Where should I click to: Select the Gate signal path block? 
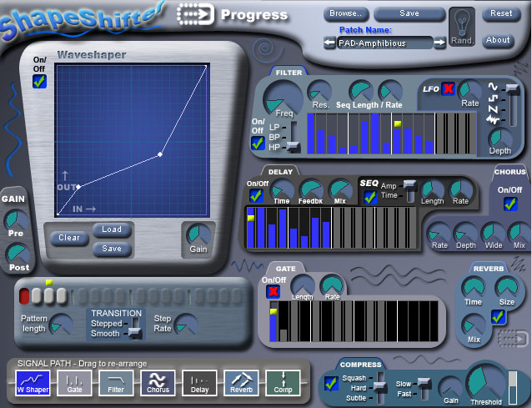75,383
